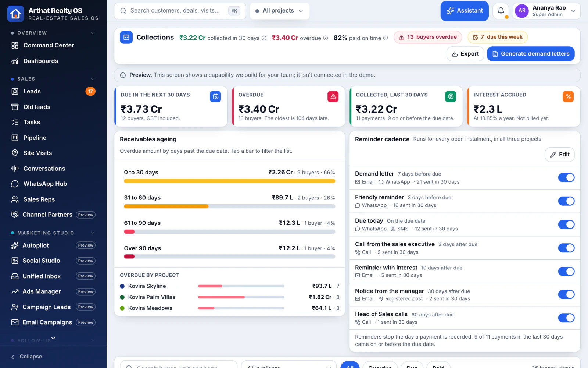This screenshot has height=368, width=588.
Task: Click the Overdue card warning icon
Action: pos(333,96)
